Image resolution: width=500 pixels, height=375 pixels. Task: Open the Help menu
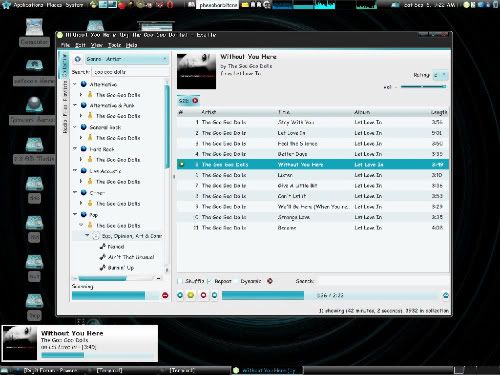(132, 45)
